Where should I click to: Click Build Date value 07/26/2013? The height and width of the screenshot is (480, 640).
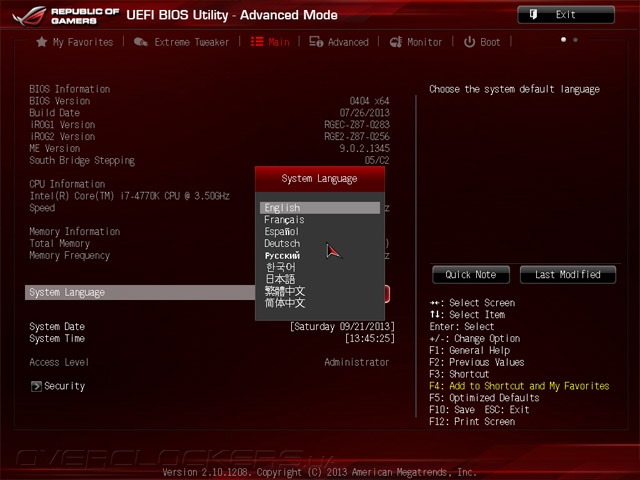tap(364, 113)
